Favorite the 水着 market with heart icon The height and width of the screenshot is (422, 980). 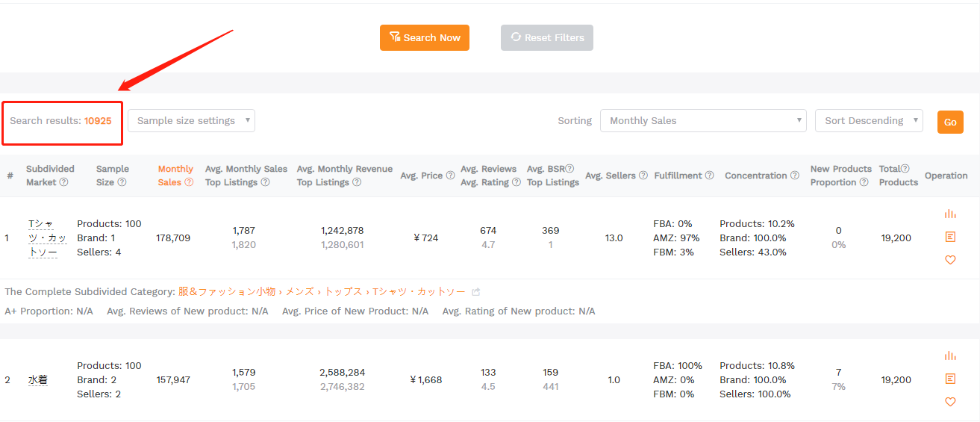[x=950, y=402]
